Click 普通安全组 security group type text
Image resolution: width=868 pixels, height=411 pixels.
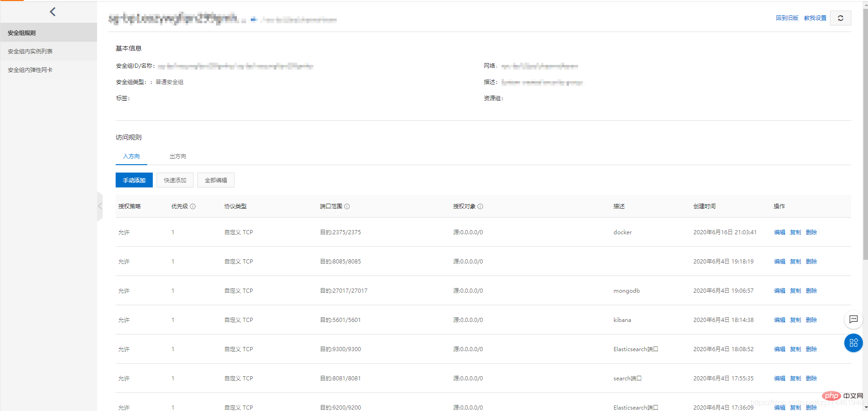point(170,82)
